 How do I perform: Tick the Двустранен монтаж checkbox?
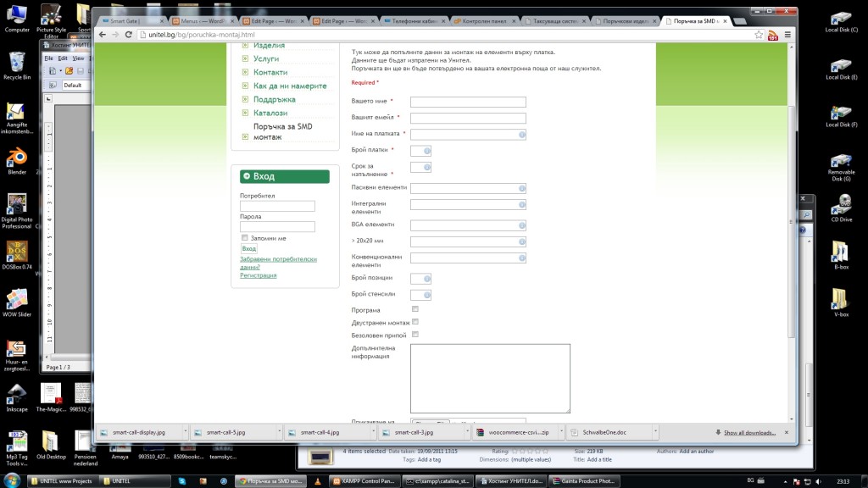click(415, 321)
